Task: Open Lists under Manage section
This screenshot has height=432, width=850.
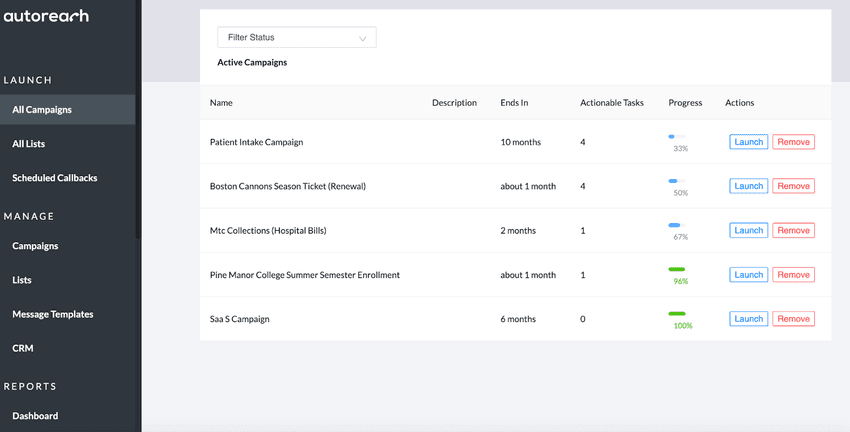Action: click(x=22, y=280)
